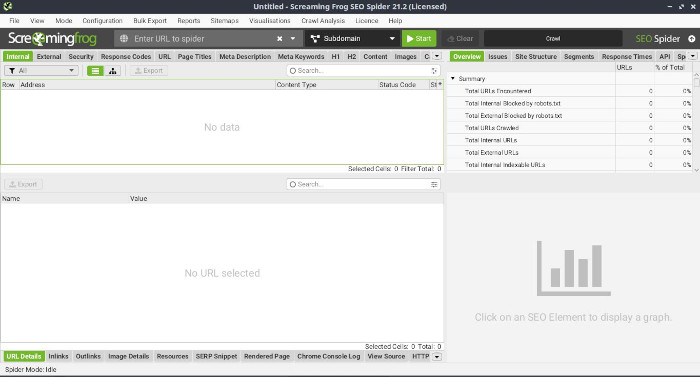Select the H1 tab
The height and width of the screenshot is (377, 700).
coord(336,56)
